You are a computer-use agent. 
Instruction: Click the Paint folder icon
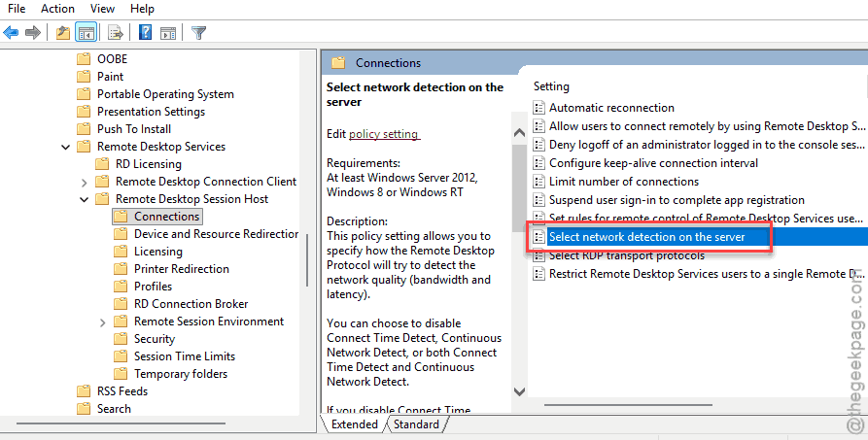[84, 77]
